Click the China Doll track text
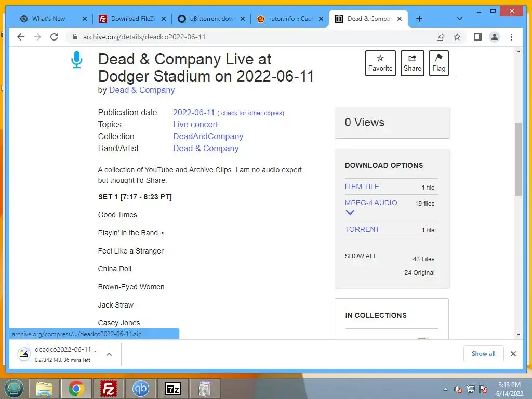Image resolution: width=532 pixels, height=399 pixels. pos(115,269)
